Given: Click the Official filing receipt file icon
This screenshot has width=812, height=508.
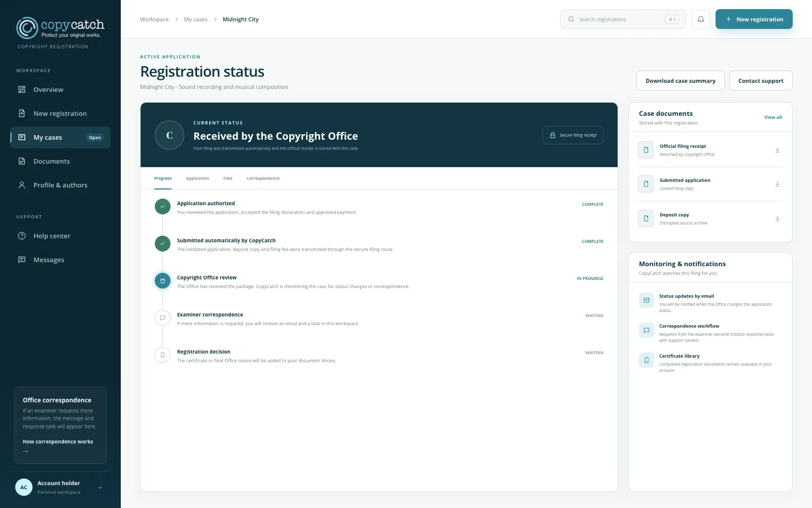Looking at the screenshot, I should pos(646,150).
